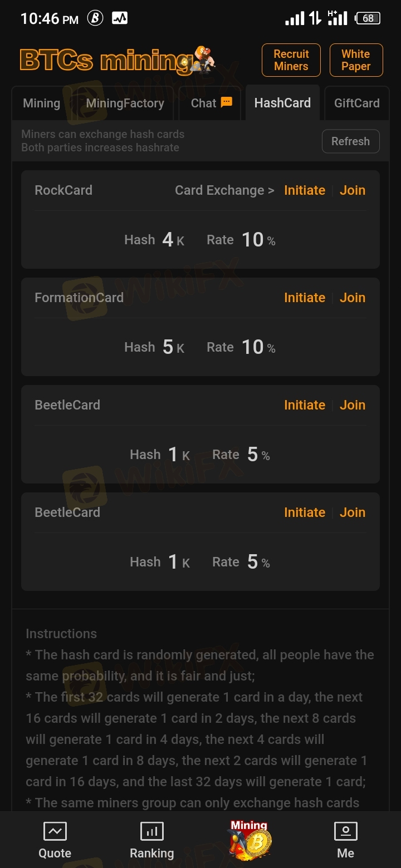Expand Card Exchange chevron on RockCard
The height and width of the screenshot is (868, 401).
pyautogui.click(x=271, y=190)
